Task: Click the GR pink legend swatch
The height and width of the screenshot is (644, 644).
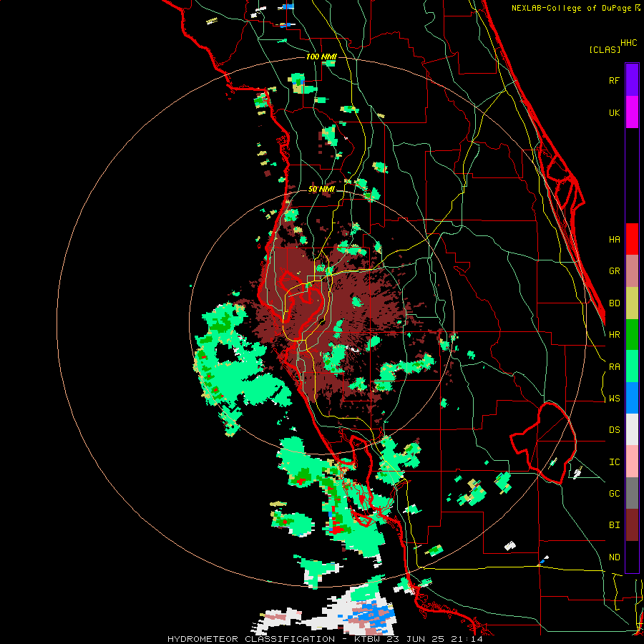Action: (632, 270)
